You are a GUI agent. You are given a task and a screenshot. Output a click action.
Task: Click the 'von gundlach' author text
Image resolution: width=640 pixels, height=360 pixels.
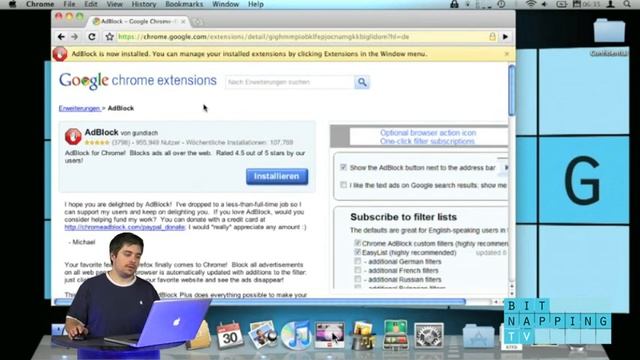point(139,133)
